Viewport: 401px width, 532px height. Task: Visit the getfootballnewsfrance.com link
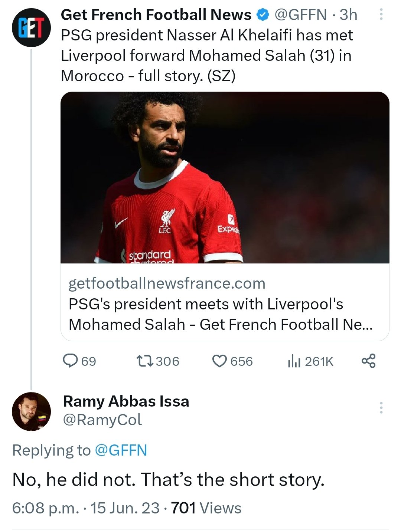(x=167, y=283)
